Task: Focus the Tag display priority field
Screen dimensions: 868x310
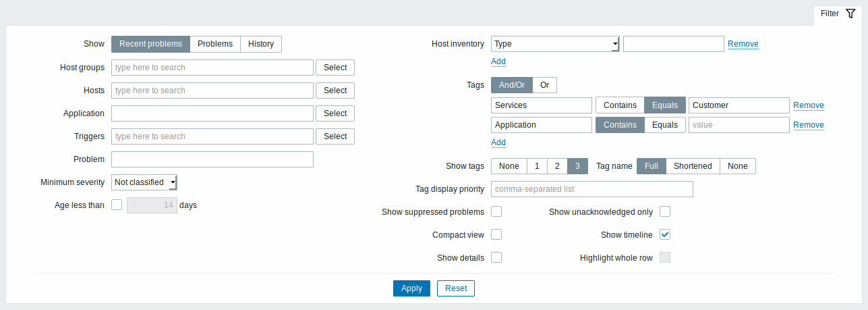Action: (592, 189)
